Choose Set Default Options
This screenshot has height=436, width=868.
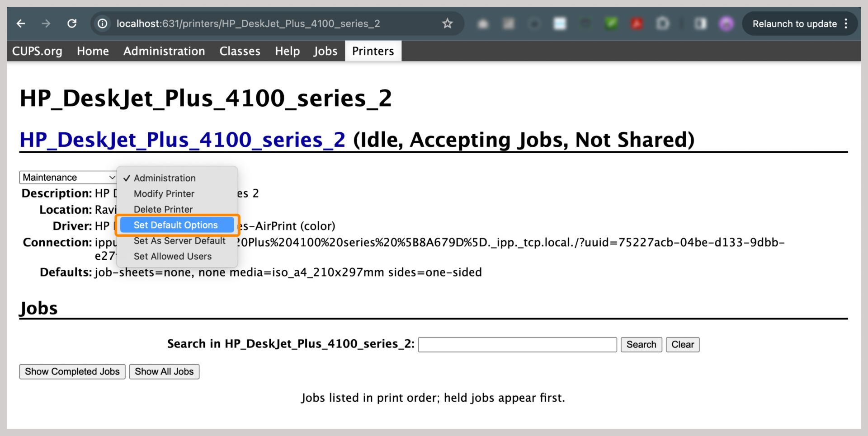(x=176, y=225)
